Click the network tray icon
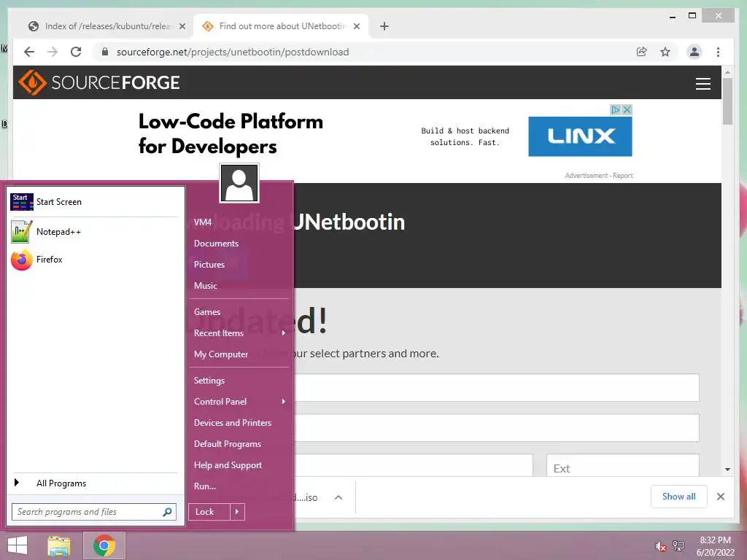 point(678,546)
